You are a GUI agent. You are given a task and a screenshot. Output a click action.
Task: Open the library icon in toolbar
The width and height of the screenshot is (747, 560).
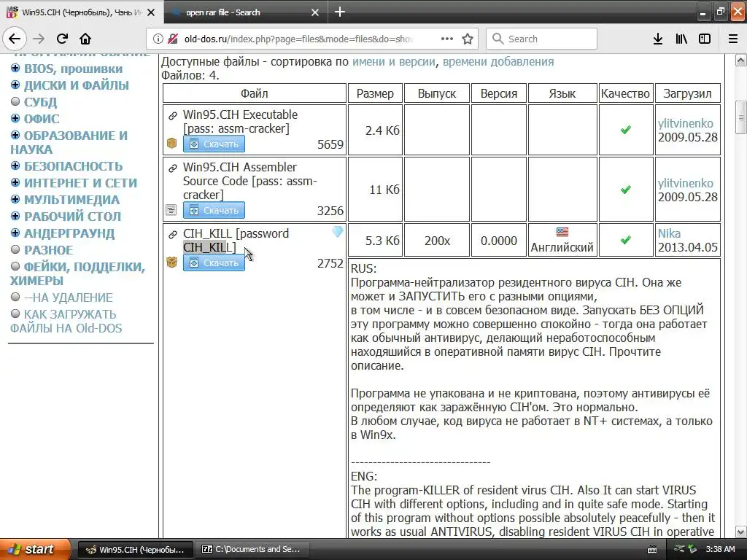[x=681, y=39]
